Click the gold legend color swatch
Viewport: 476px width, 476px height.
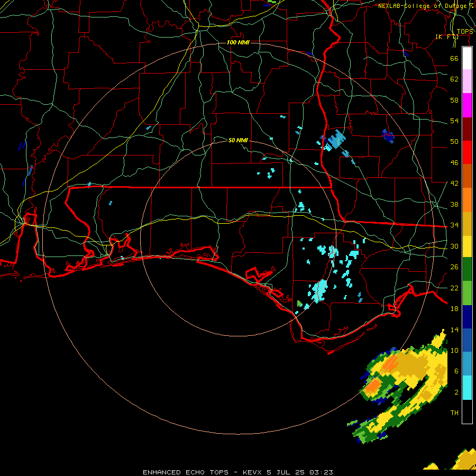click(467, 224)
